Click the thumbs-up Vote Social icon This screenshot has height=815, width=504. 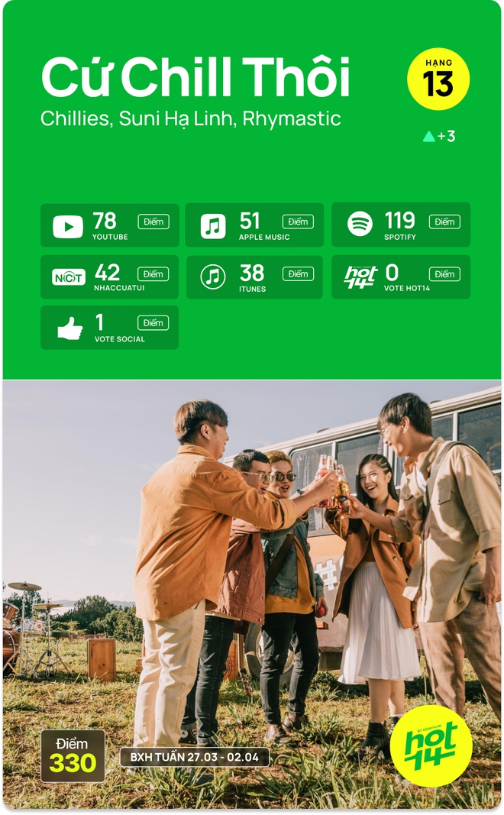click(x=69, y=328)
